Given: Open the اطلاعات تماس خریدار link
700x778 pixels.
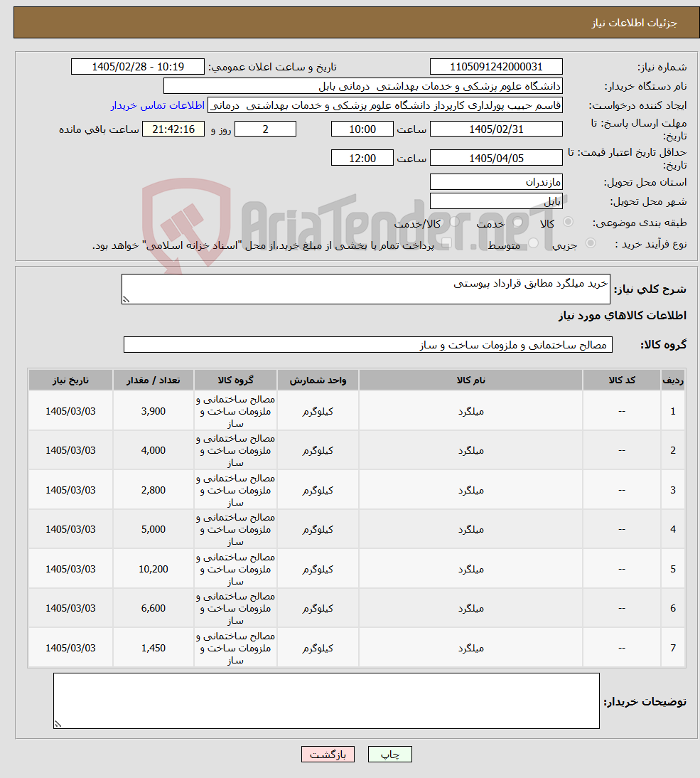Looking at the screenshot, I should [x=157, y=105].
